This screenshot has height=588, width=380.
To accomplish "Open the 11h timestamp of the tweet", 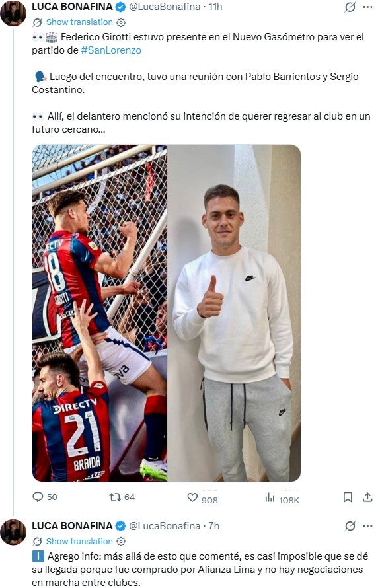I will coord(215,7).
